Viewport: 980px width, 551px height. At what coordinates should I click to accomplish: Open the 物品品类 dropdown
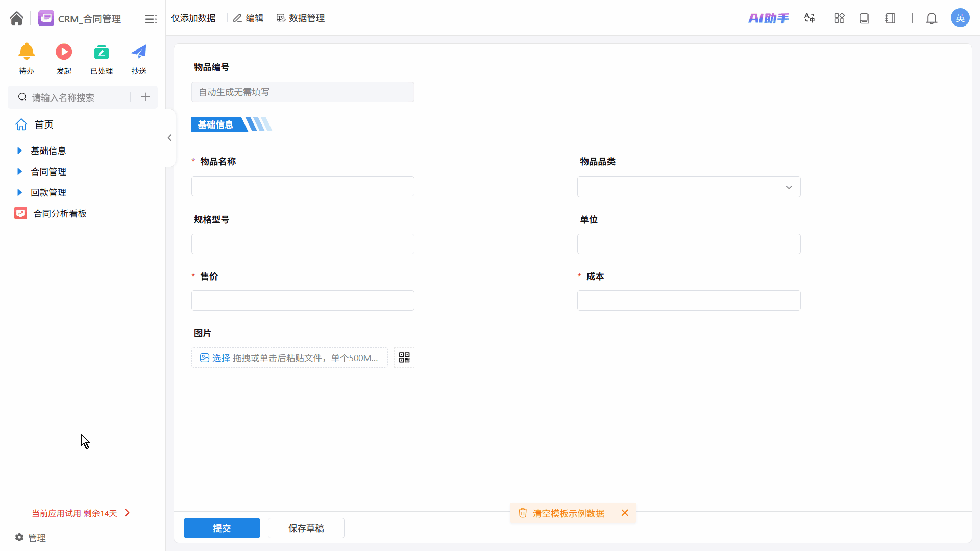pyautogui.click(x=689, y=187)
